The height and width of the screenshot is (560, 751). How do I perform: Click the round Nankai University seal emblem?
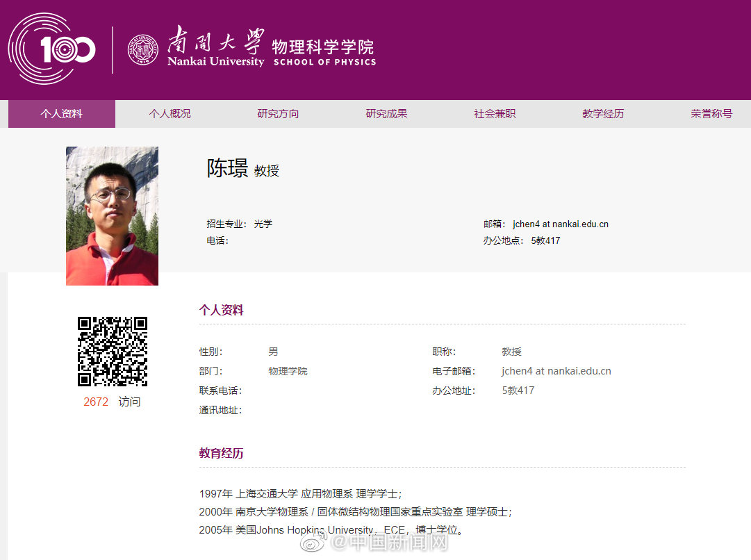142,50
